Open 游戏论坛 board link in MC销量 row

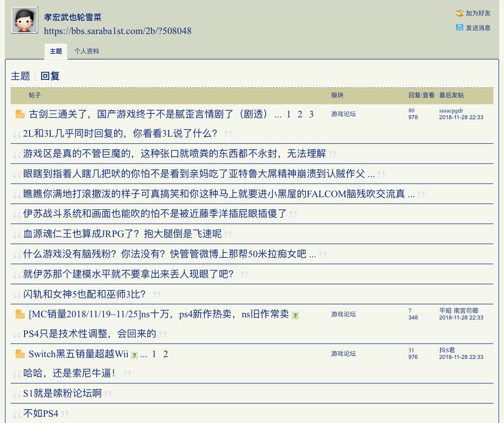click(343, 314)
